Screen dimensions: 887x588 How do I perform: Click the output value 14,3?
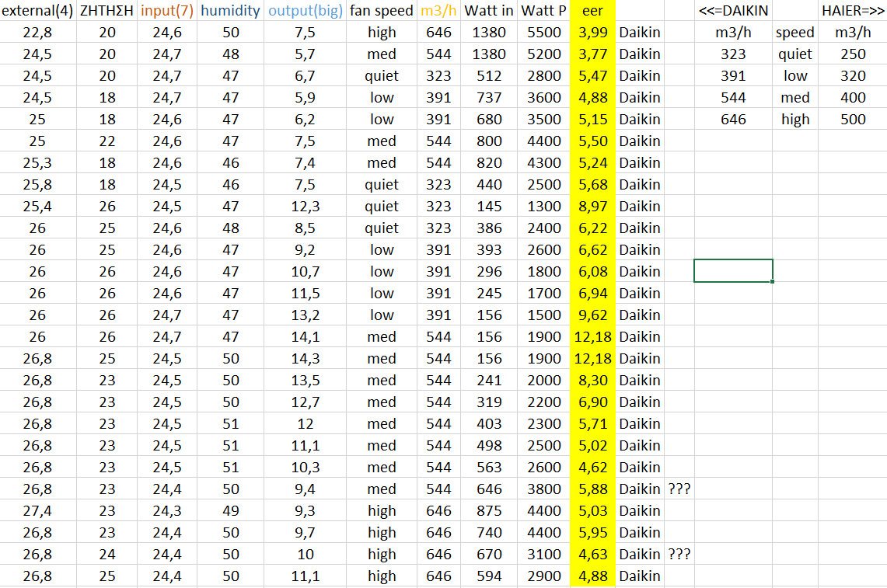pyautogui.click(x=306, y=359)
